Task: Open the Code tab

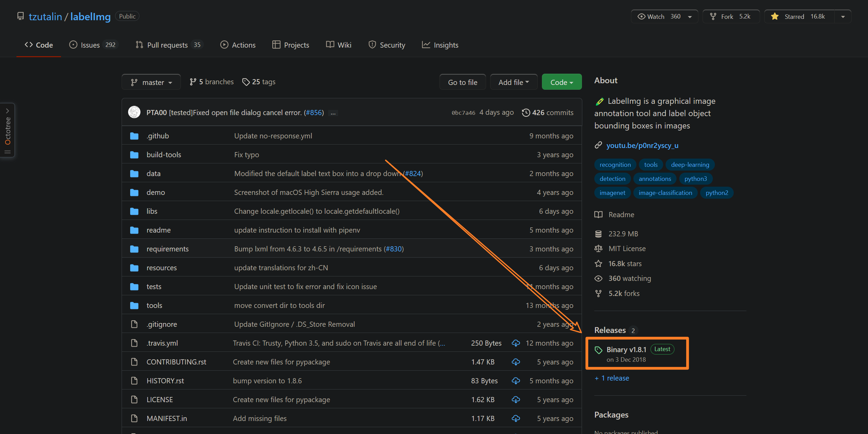Action: [39, 45]
